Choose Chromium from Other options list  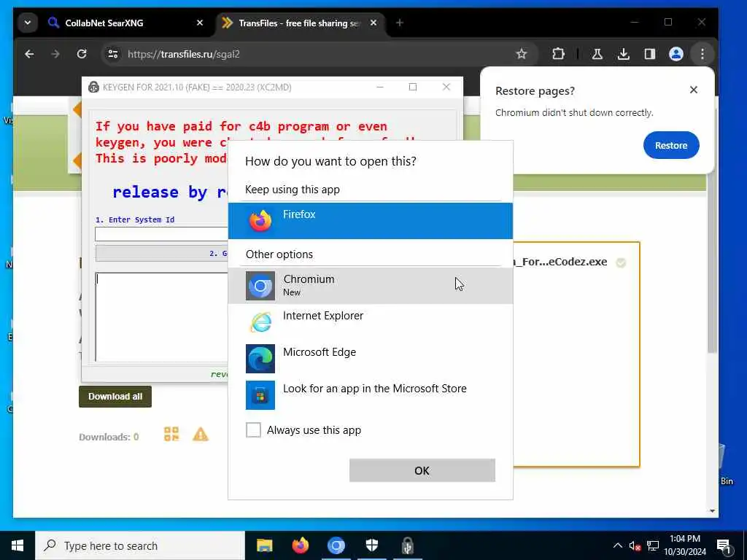(x=370, y=285)
